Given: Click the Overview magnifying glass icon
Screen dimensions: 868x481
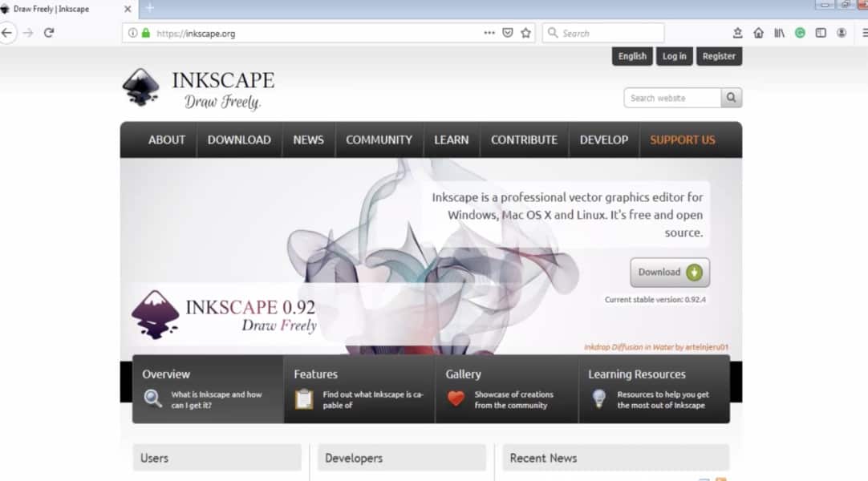Looking at the screenshot, I should [152, 398].
